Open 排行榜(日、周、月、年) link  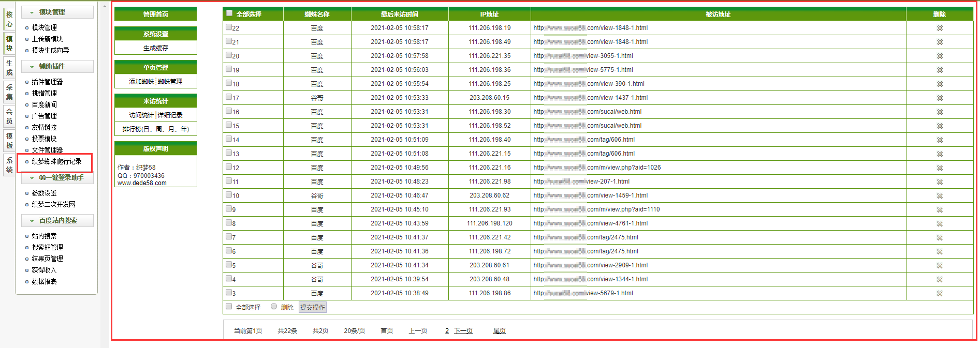coord(156,129)
